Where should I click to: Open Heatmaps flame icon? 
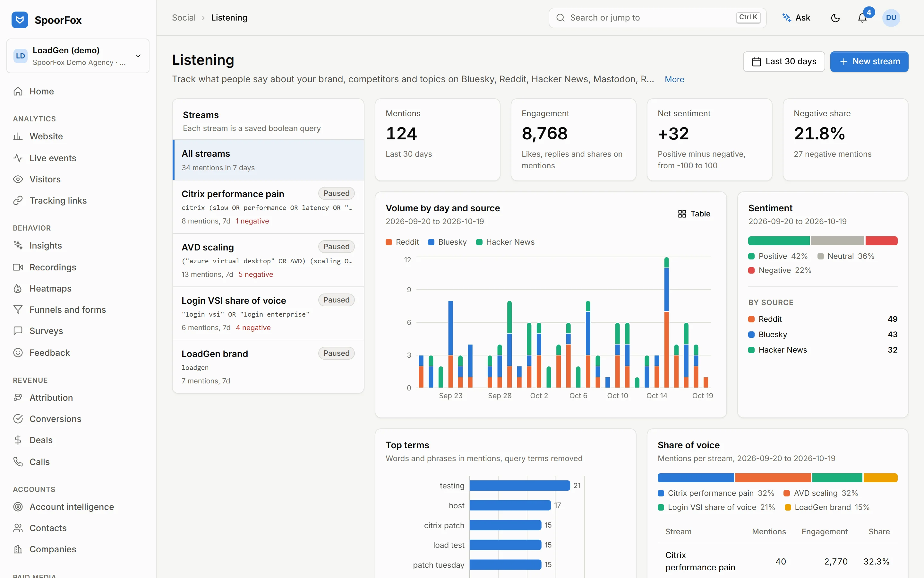tap(18, 289)
